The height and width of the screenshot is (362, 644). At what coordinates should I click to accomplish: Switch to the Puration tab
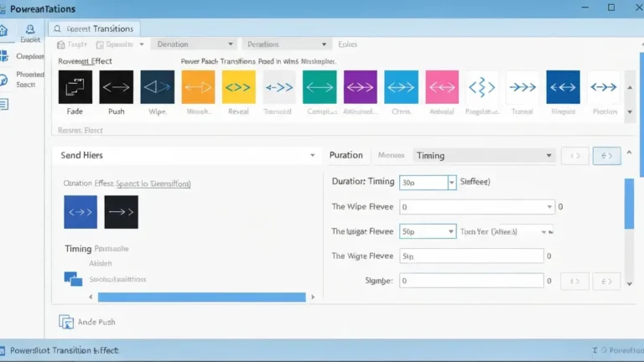point(346,155)
